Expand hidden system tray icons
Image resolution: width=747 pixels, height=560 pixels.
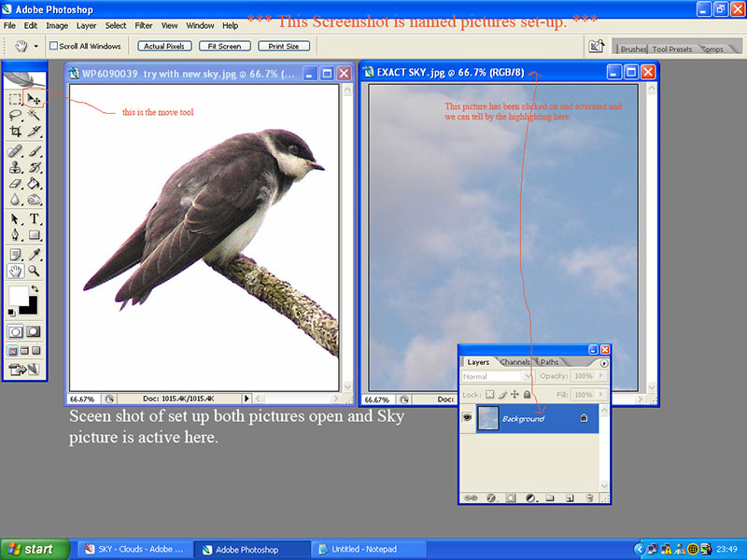(640, 549)
